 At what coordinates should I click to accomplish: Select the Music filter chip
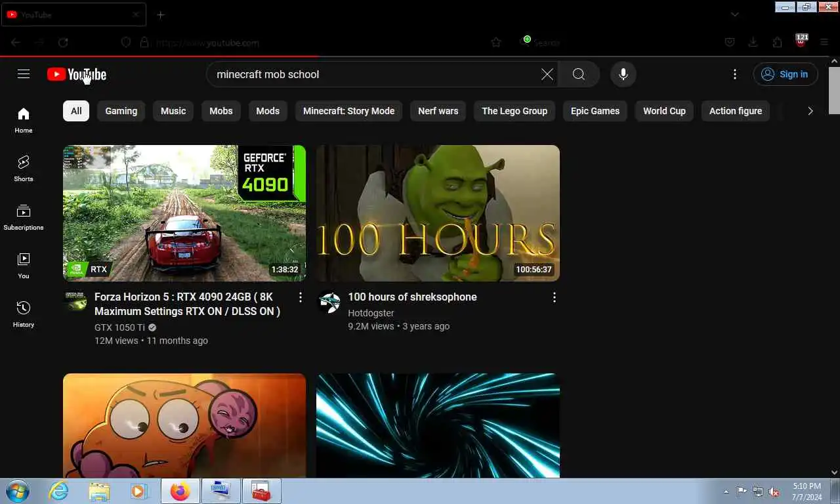(x=173, y=111)
